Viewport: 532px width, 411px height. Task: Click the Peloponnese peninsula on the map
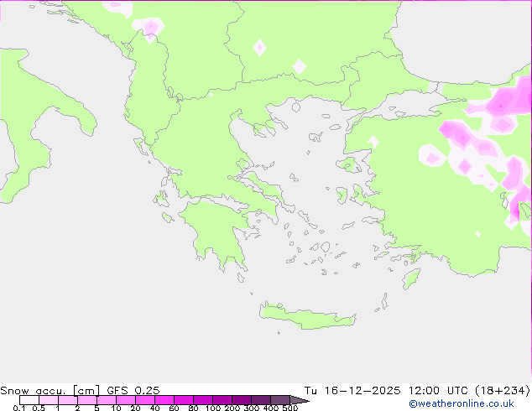coord(217,231)
